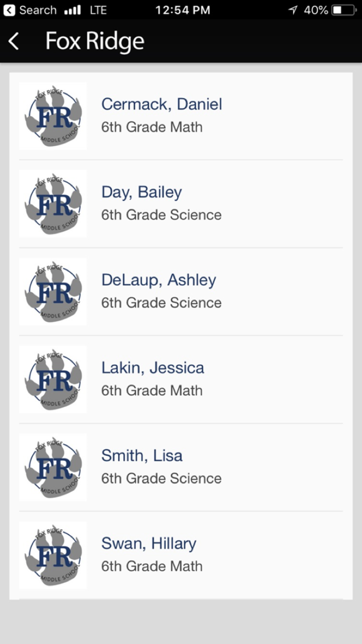Open Swan, Hillary teacher entry

pos(148,543)
